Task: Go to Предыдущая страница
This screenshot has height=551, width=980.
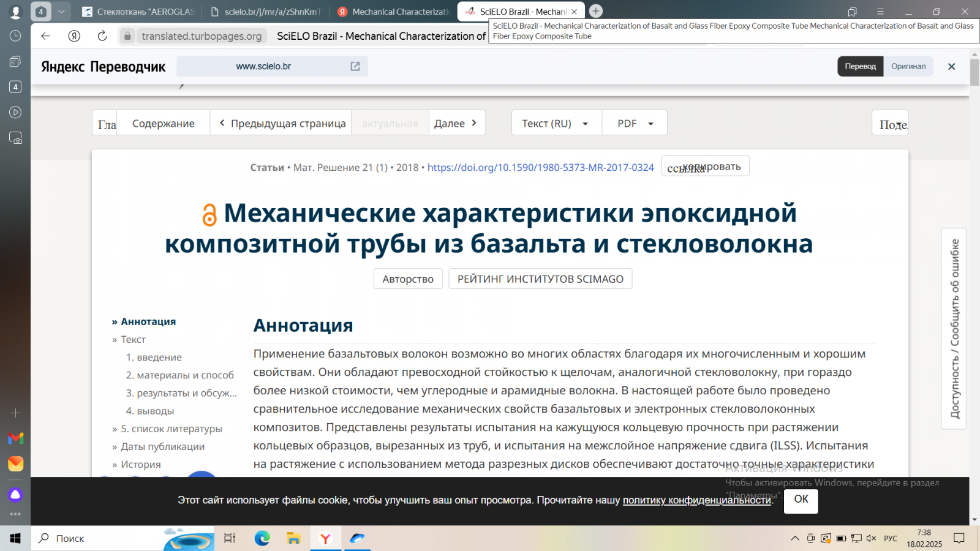Action: tap(281, 123)
